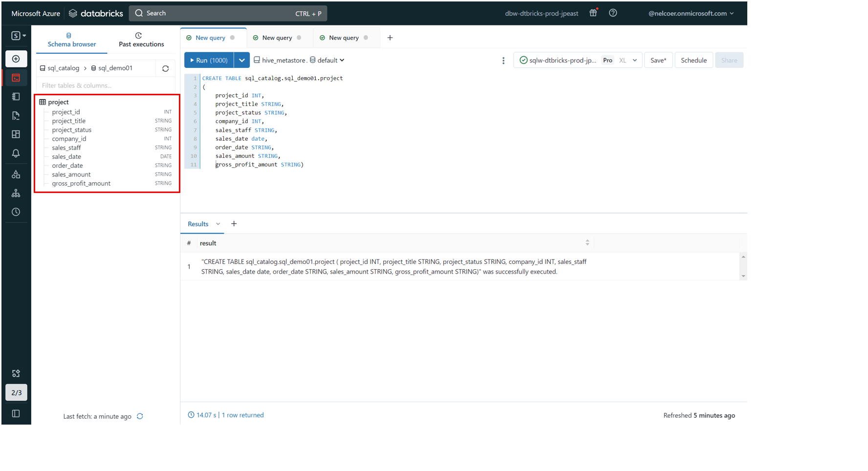
Task: Open Dashboards icon in left sidebar
Action: pyautogui.click(x=16, y=134)
